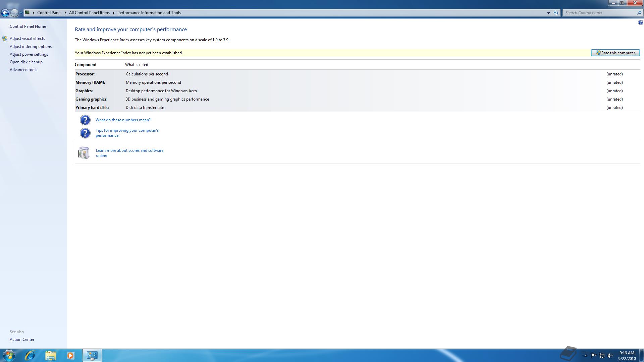Click the Back navigation arrow button
The height and width of the screenshot is (362, 644).
(5, 13)
